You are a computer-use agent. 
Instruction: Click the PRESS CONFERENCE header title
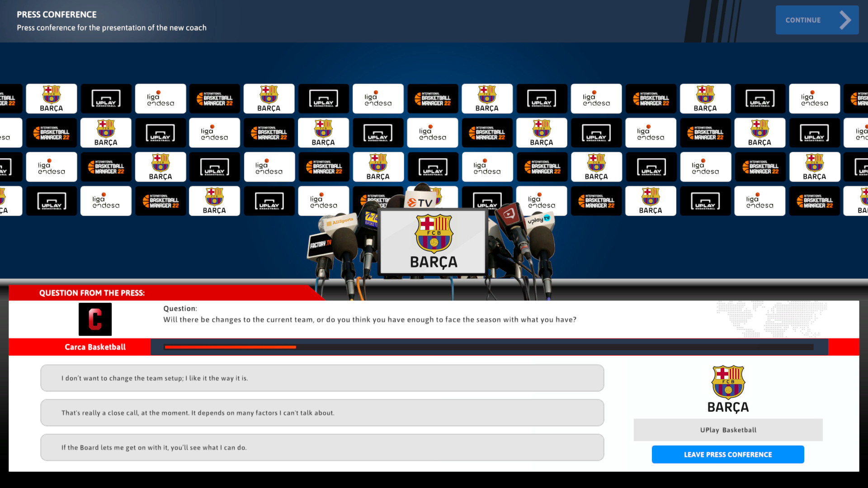[56, 14]
